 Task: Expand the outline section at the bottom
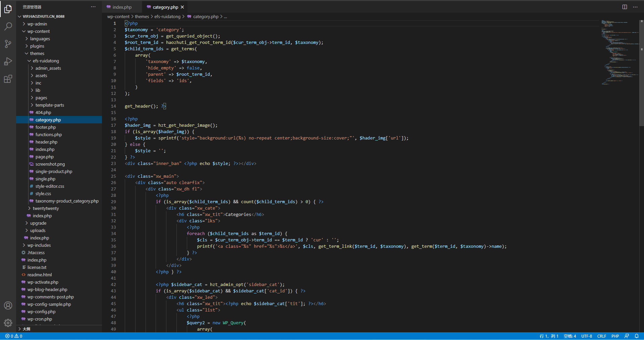click(26, 329)
